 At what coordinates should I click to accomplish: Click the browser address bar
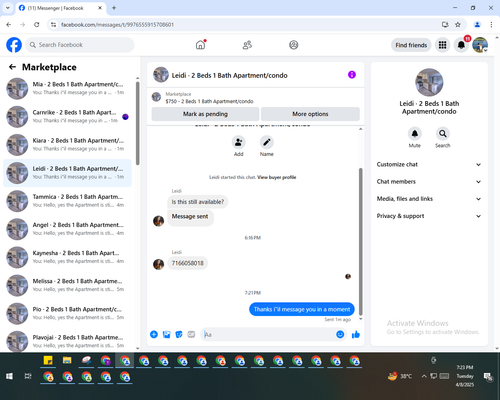[247, 25]
